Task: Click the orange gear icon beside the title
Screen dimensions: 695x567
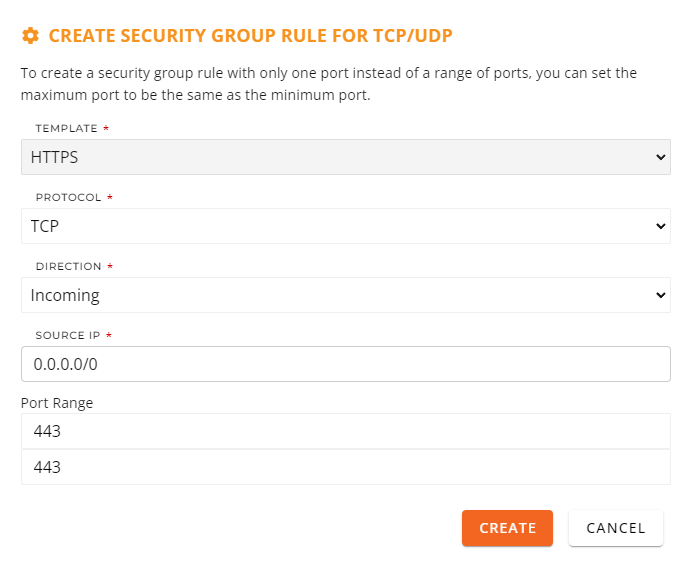Action: pyautogui.click(x=30, y=35)
